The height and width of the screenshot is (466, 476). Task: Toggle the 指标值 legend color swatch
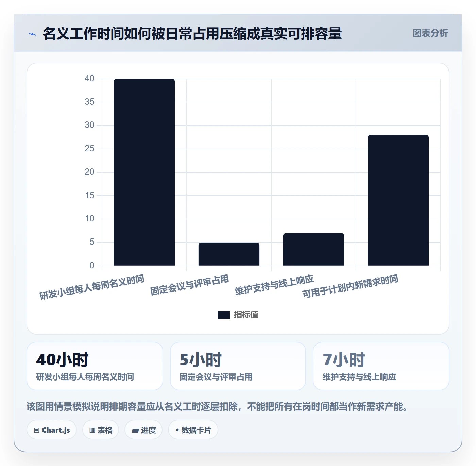[224, 315]
